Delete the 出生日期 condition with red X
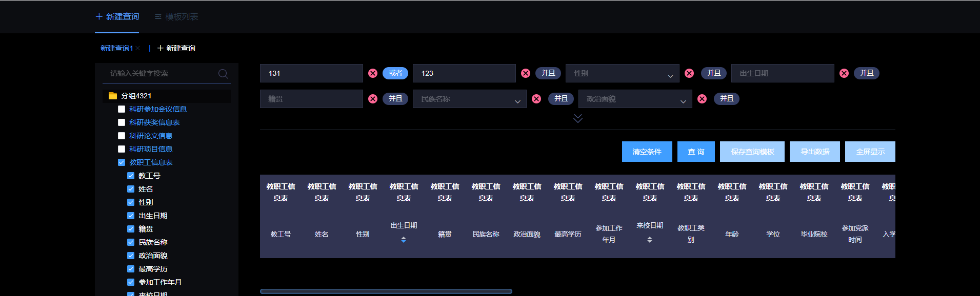980x296 pixels. [844, 73]
